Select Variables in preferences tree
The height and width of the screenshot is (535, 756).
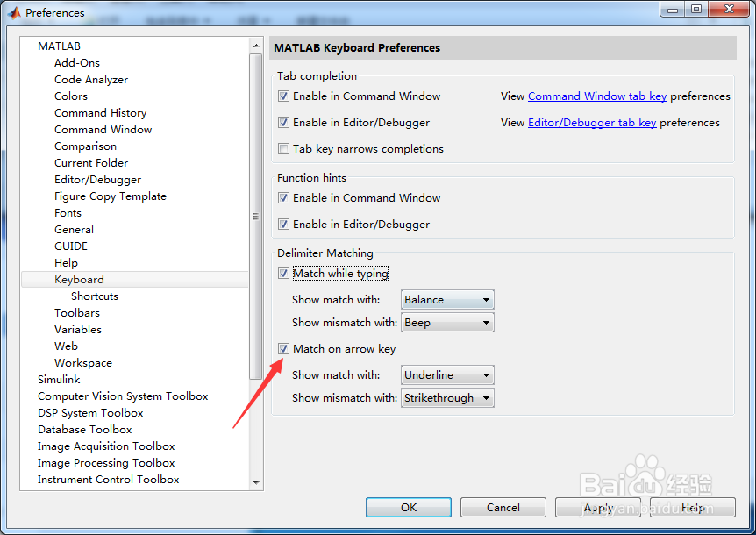point(78,330)
